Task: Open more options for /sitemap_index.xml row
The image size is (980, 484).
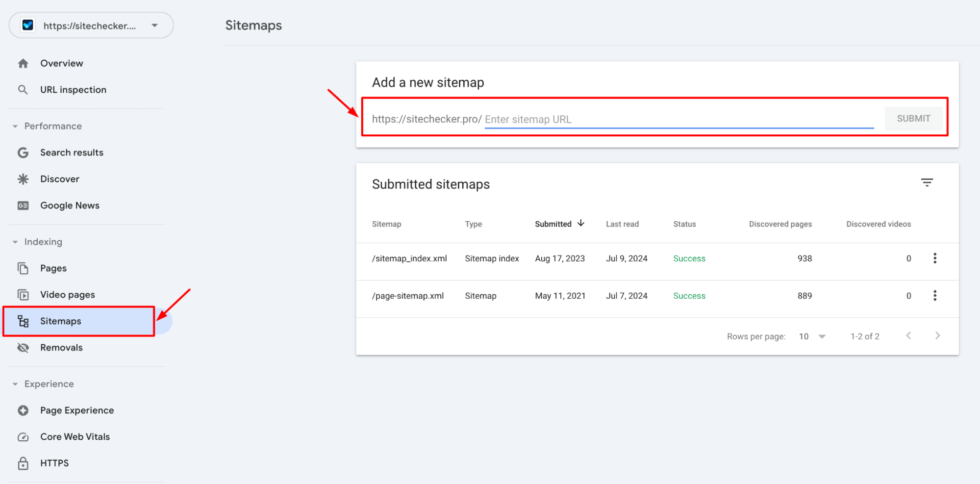Action: click(x=934, y=258)
